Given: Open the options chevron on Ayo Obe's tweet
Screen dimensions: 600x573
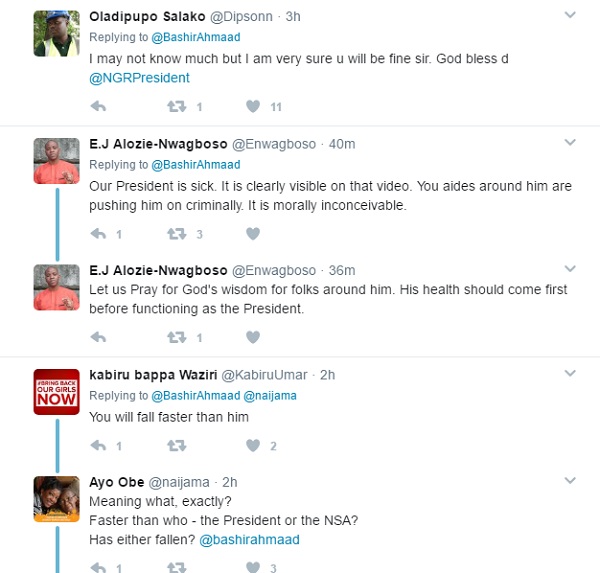Looking at the screenshot, I should click(x=570, y=483).
